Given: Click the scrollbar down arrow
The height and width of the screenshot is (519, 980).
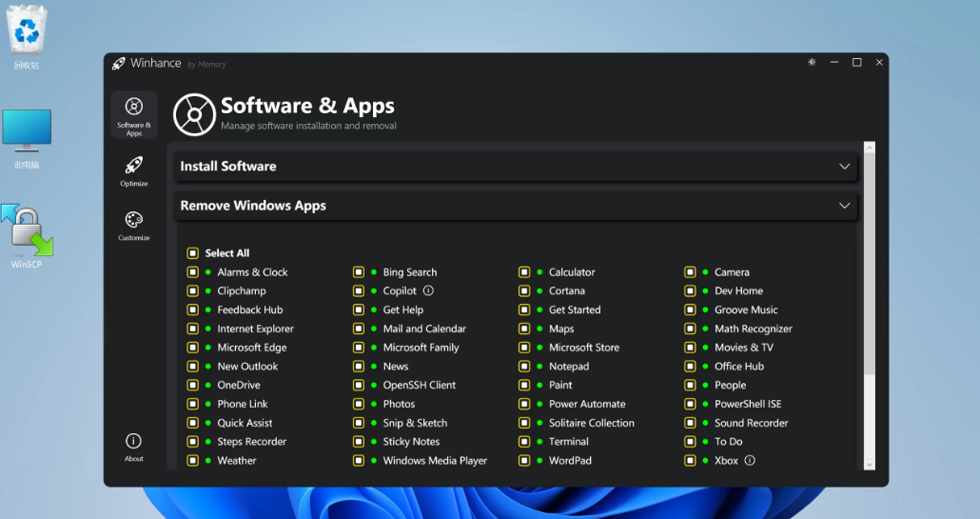Looking at the screenshot, I should pos(869,465).
